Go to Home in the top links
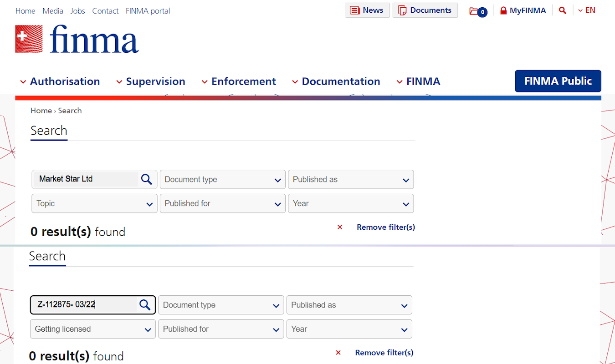This screenshot has width=615, height=364. pos(25,11)
